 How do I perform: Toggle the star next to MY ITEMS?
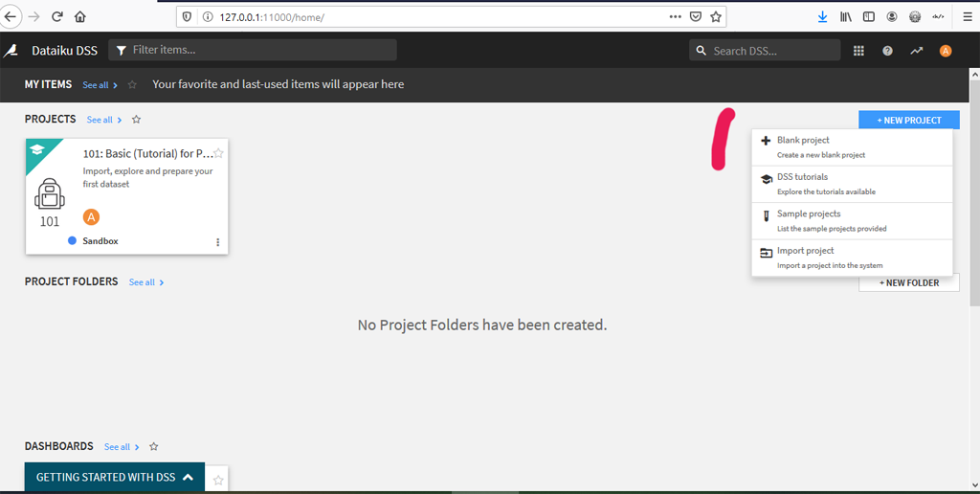(132, 84)
